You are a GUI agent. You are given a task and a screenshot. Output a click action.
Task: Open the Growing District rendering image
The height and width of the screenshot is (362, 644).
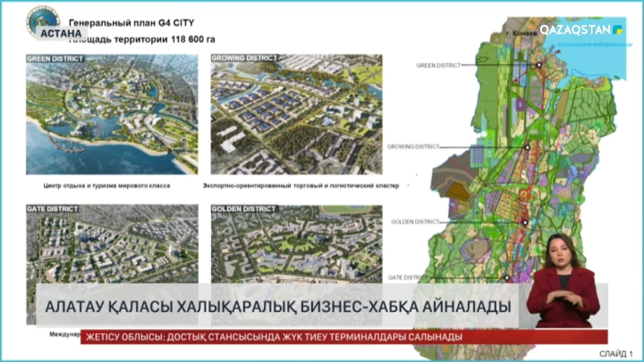point(296,114)
